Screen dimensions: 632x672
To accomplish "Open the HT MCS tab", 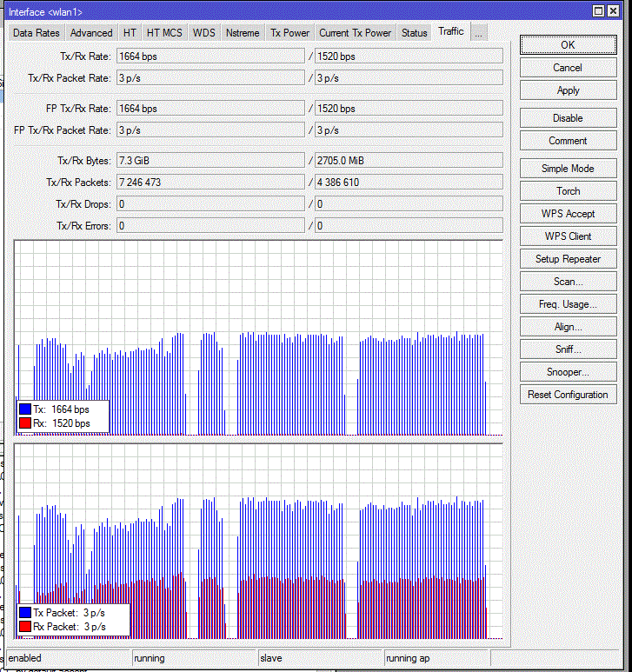I will pos(164,33).
